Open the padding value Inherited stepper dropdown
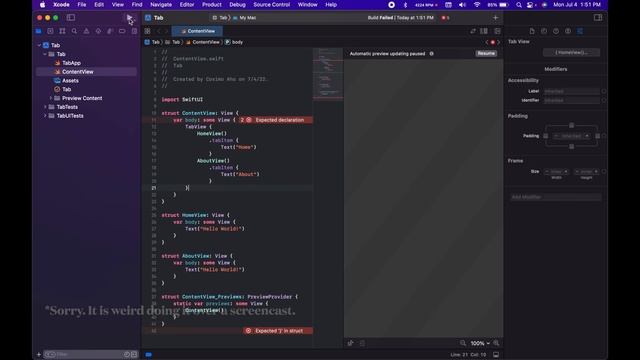640x360 pixels. pyautogui.click(x=571, y=136)
